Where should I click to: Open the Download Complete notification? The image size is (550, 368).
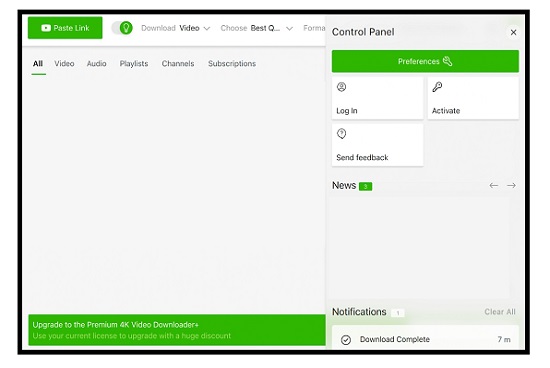click(425, 338)
